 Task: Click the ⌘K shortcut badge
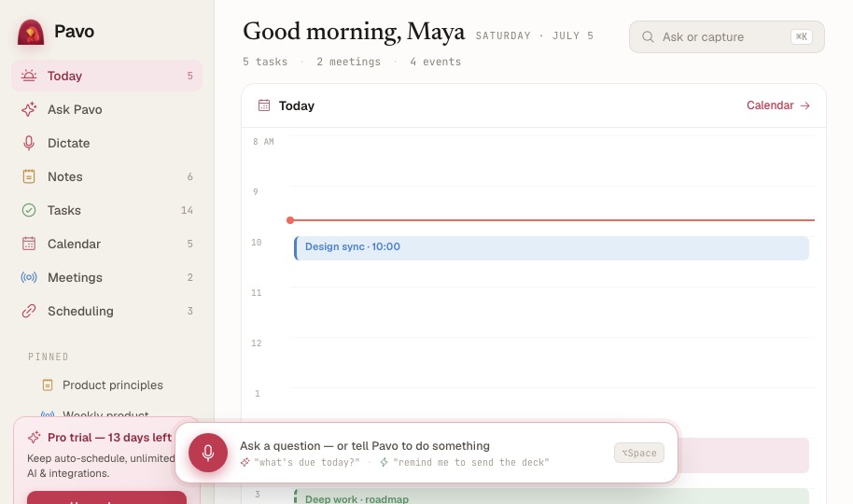pyautogui.click(x=802, y=37)
